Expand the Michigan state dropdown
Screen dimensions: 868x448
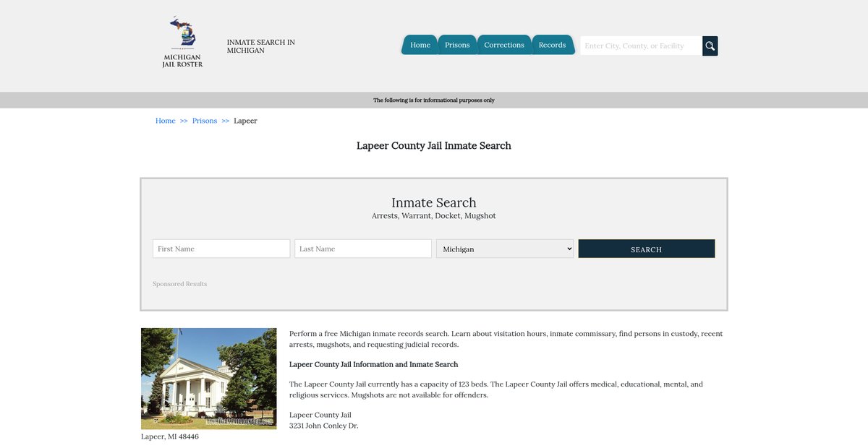(x=505, y=249)
